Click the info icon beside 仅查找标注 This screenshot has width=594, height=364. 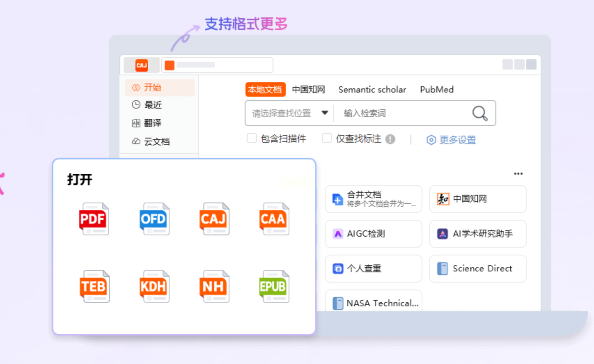point(390,139)
